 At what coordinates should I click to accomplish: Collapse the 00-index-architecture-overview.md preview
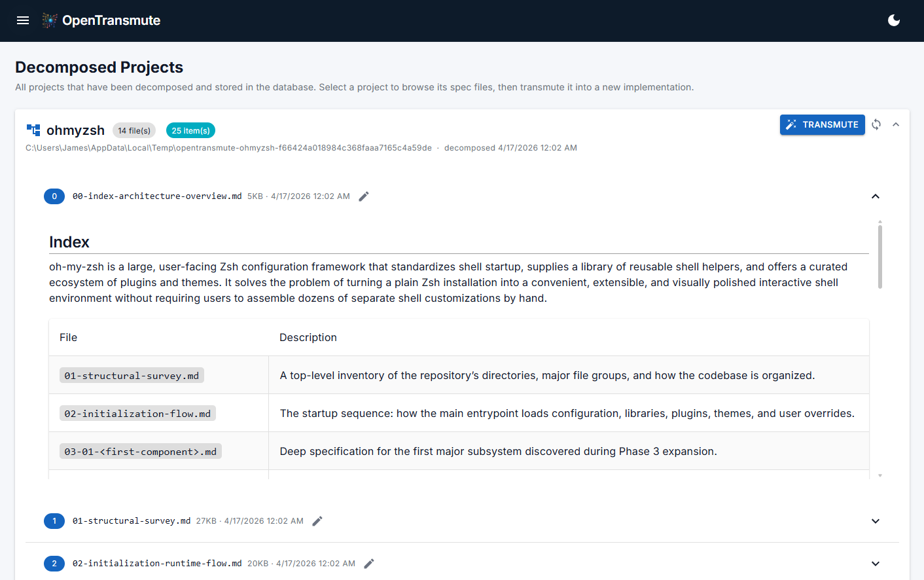point(876,196)
